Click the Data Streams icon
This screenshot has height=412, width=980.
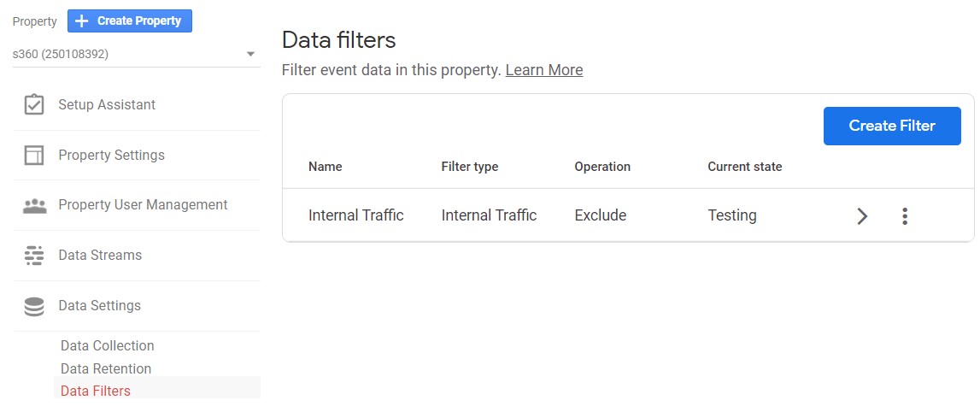point(34,255)
